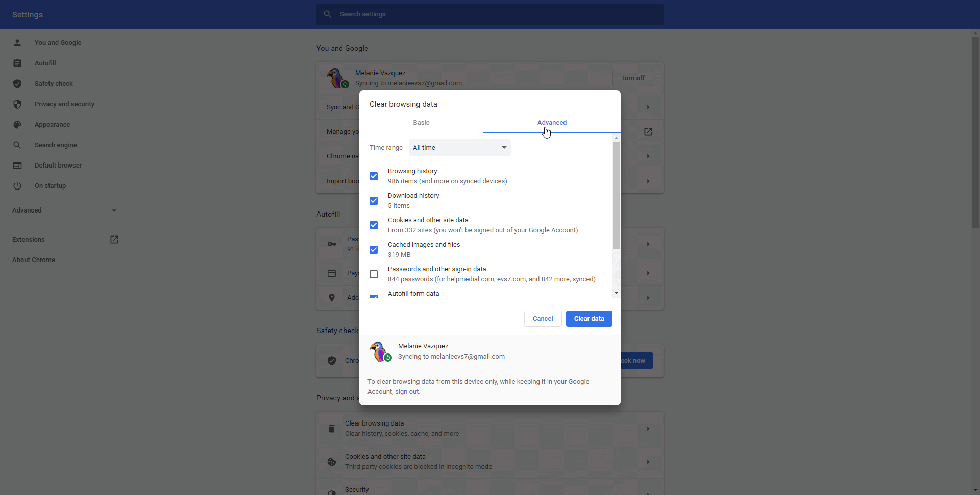Image resolution: width=980 pixels, height=495 pixels.
Task: Click the profile avatar in the You and Google card
Action: pos(337,78)
